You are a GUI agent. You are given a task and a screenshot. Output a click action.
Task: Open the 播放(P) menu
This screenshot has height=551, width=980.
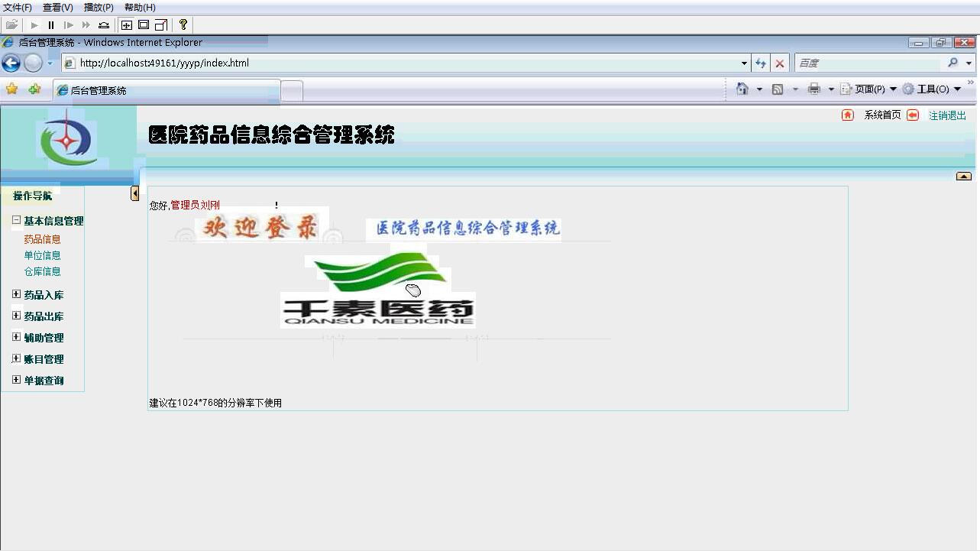tap(99, 8)
